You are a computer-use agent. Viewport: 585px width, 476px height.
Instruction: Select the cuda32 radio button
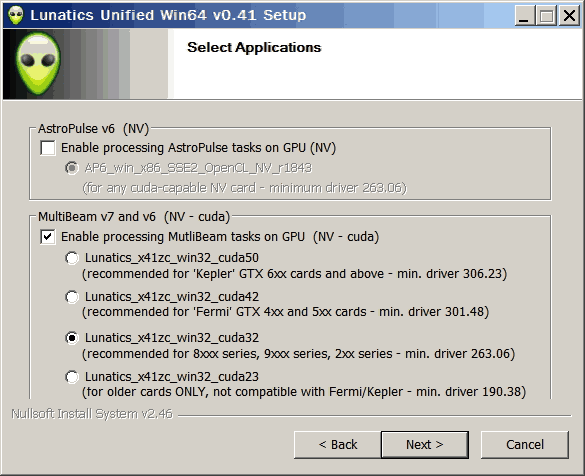[x=72, y=338]
